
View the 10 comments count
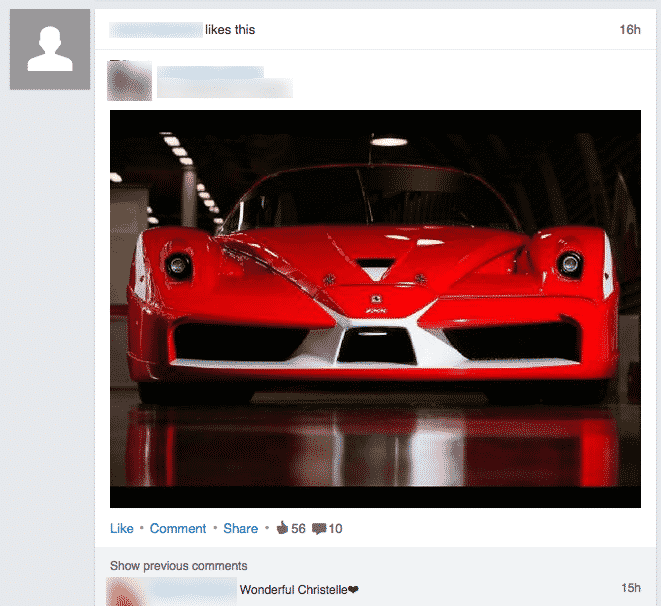[335, 528]
